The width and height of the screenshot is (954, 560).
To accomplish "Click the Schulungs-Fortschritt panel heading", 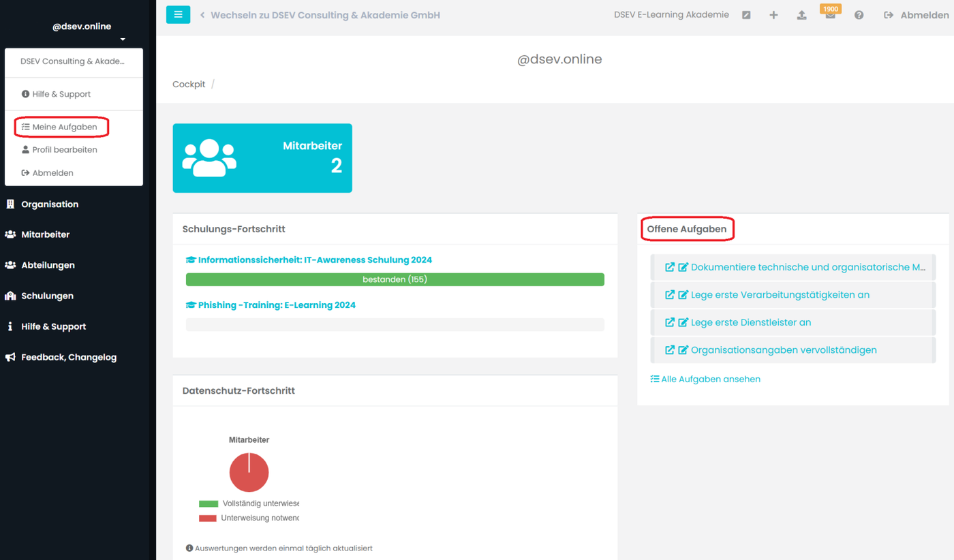I will pyautogui.click(x=234, y=230).
